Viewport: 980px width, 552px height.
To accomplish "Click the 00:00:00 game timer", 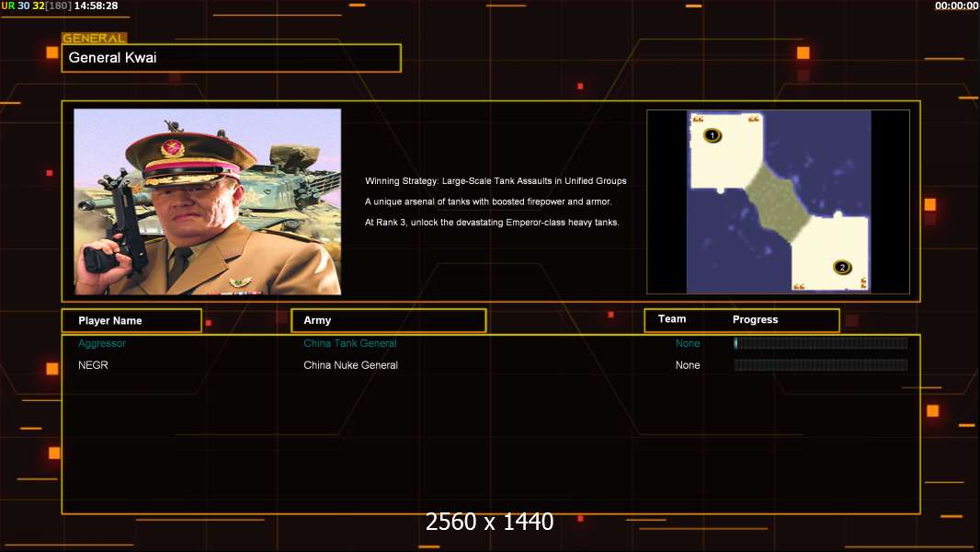I will (957, 6).
